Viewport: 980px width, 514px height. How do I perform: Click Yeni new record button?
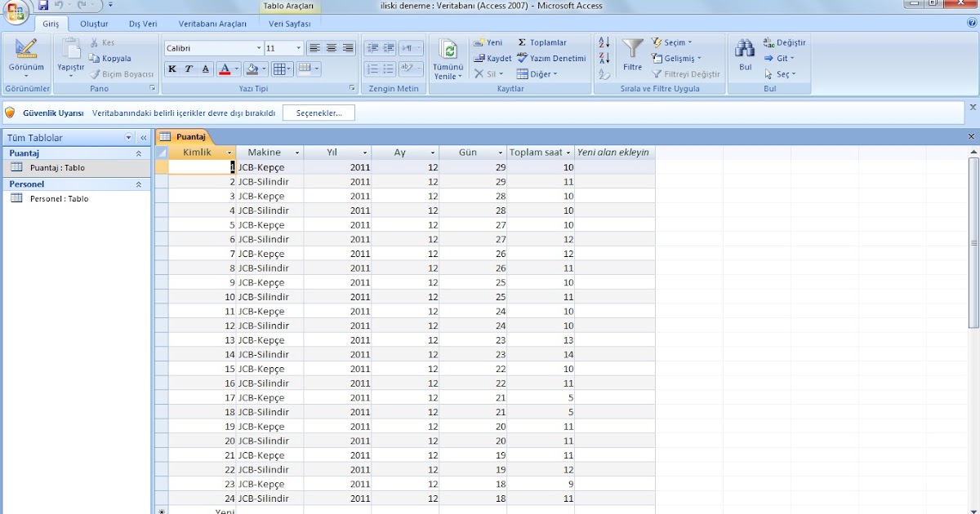(488, 42)
